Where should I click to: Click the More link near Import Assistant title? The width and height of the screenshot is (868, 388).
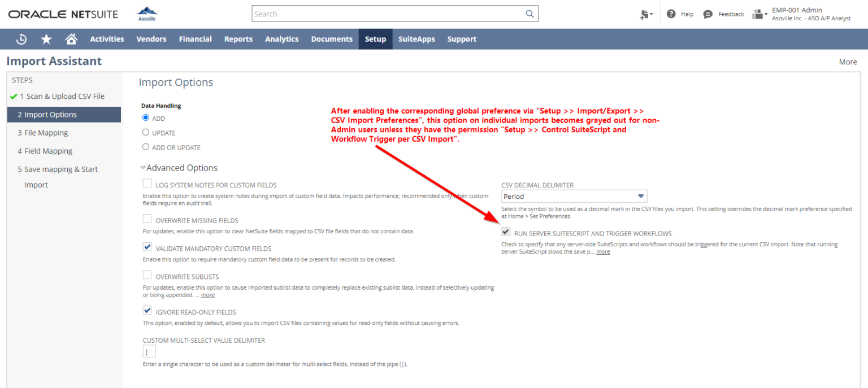pos(848,62)
